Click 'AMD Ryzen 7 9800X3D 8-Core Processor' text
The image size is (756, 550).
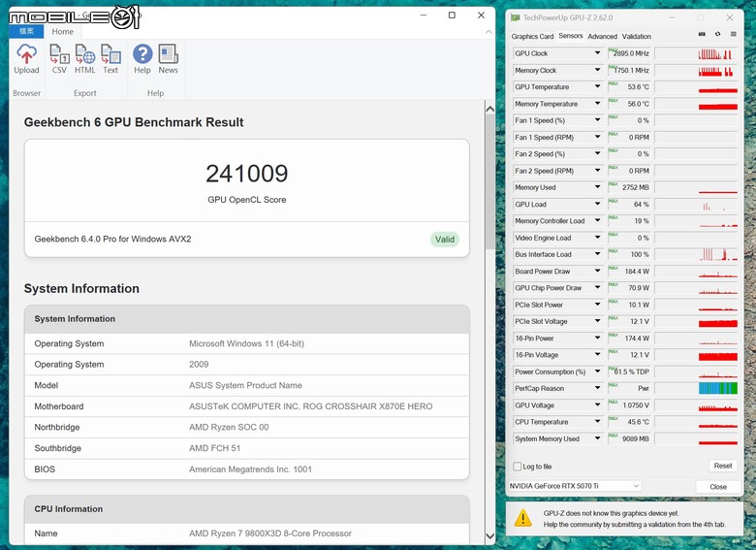270,534
